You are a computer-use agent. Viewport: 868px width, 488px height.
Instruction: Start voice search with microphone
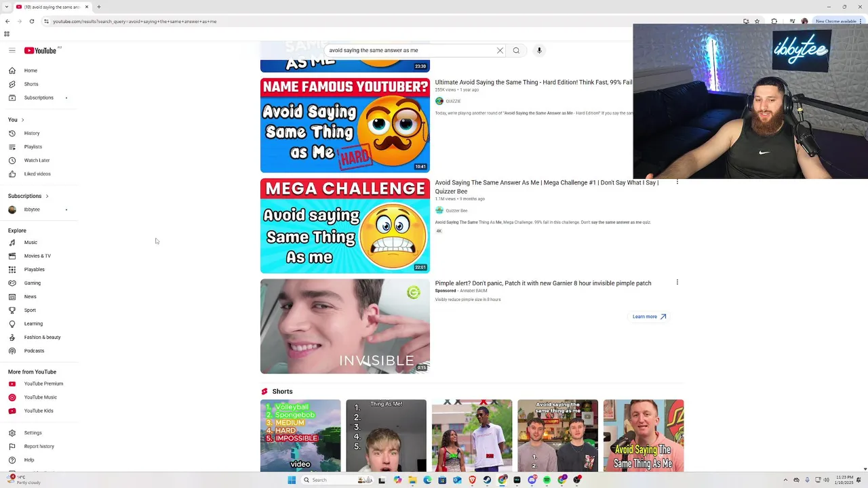click(539, 50)
